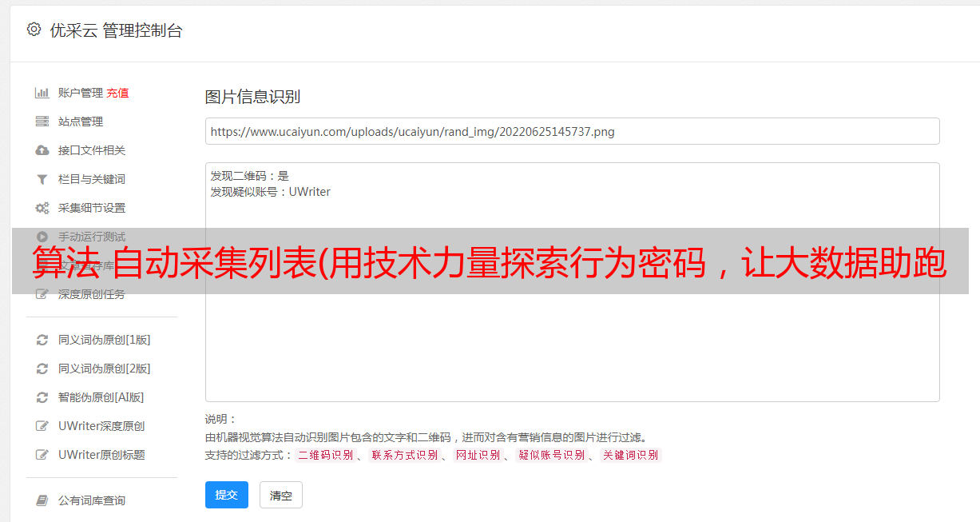The width and height of the screenshot is (980, 522).
Task: Click the play icon for 手动运行测试
Action: [42, 237]
